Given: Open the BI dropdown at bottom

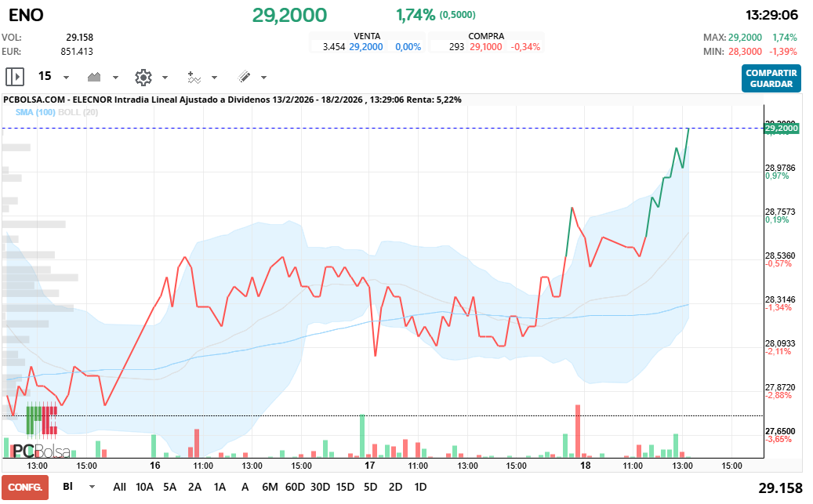Looking at the screenshot, I should pos(91,487).
